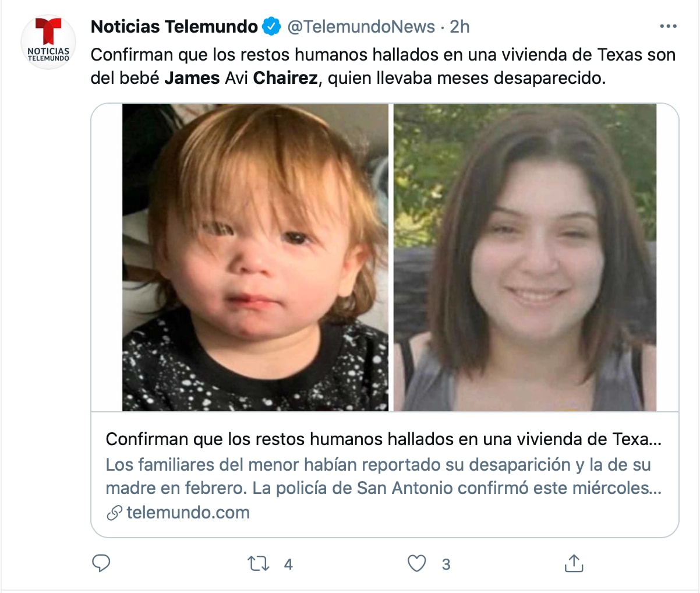Screen dimensions: 700x593
Task: Like the tweet with the heart icon
Action: (416, 563)
